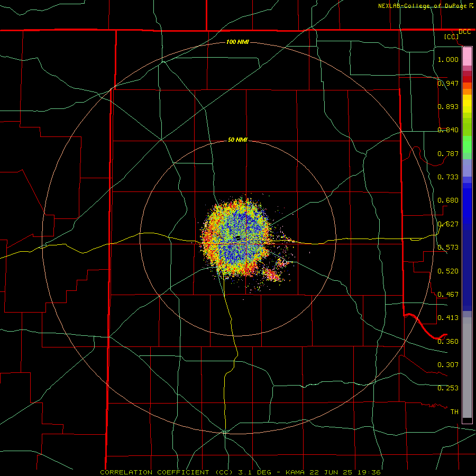Click the small pink echo cluster southeast of radar
The height and width of the screenshot is (476, 476).
pyautogui.click(x=272, y=275)
